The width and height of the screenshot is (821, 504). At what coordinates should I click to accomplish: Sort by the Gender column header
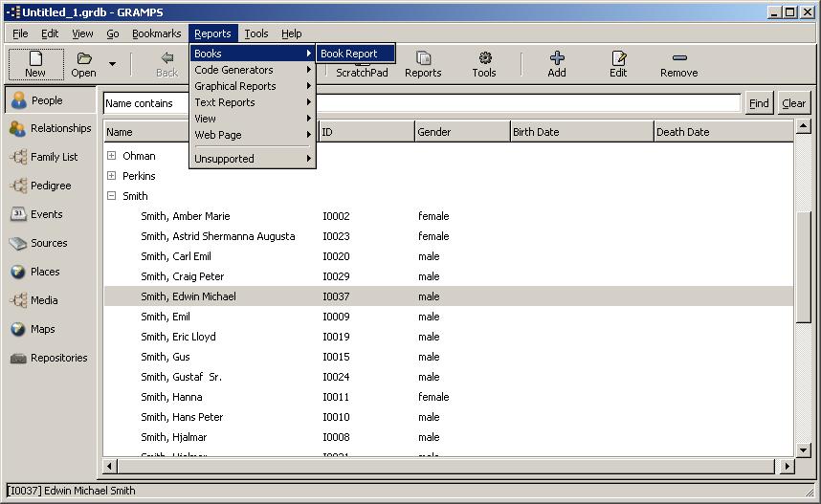462,132
